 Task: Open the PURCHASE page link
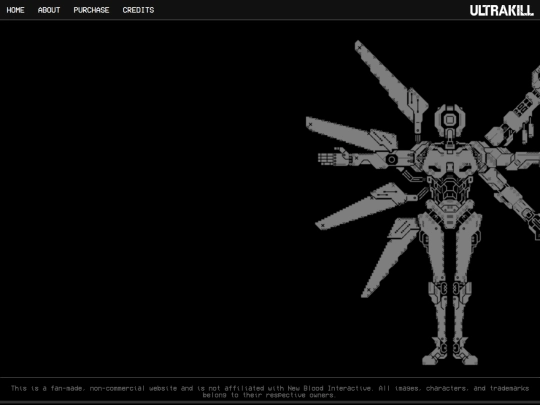[91, 10]
